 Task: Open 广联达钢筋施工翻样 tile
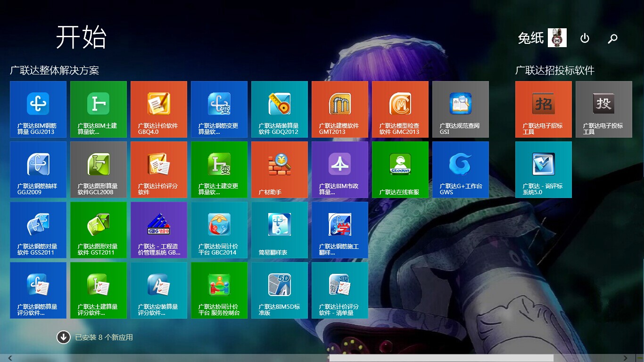340,230
